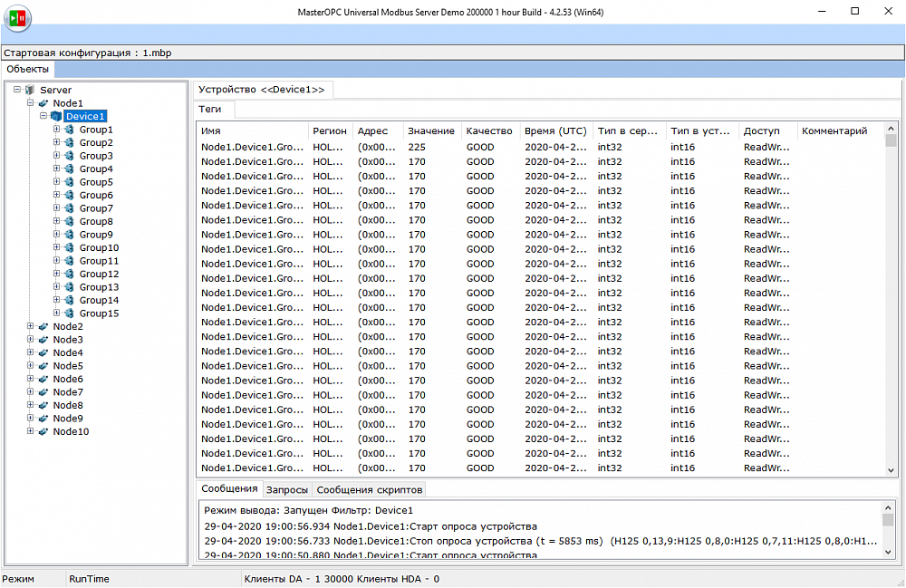Click the Group8 icon in tree

(x=69, y=221)
